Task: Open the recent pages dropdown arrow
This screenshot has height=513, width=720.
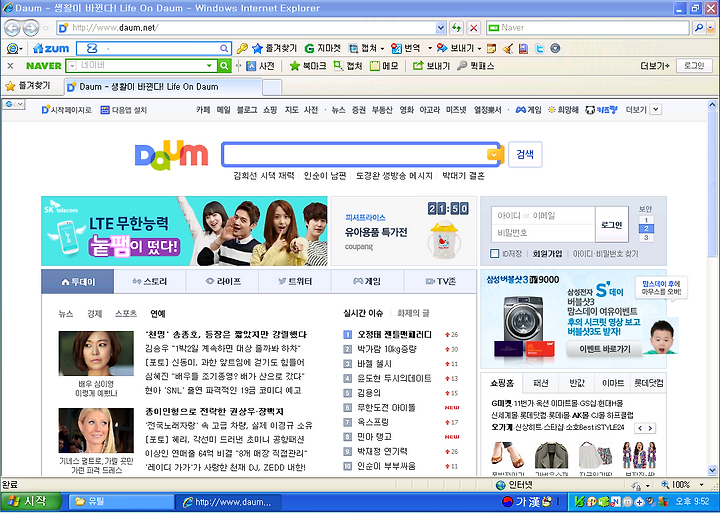Action: (45, 28)
